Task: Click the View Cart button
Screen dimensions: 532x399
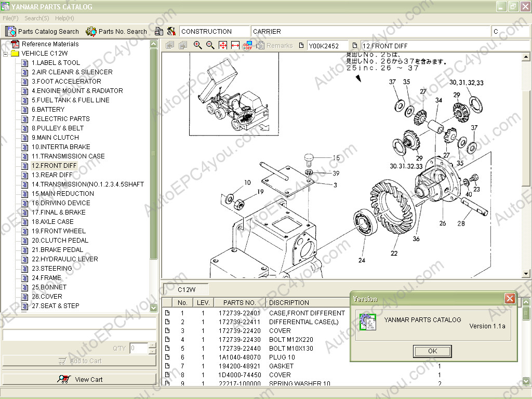Action: (79, 379)
